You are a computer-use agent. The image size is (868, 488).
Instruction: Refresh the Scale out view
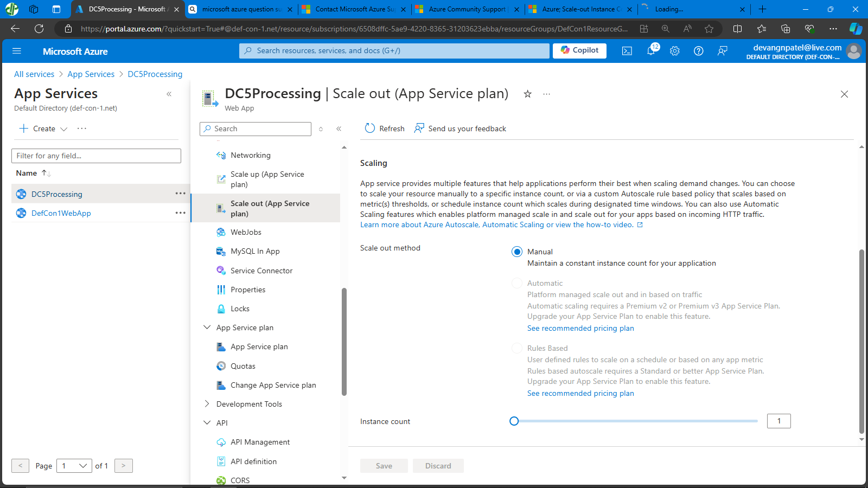pos(384,129)
